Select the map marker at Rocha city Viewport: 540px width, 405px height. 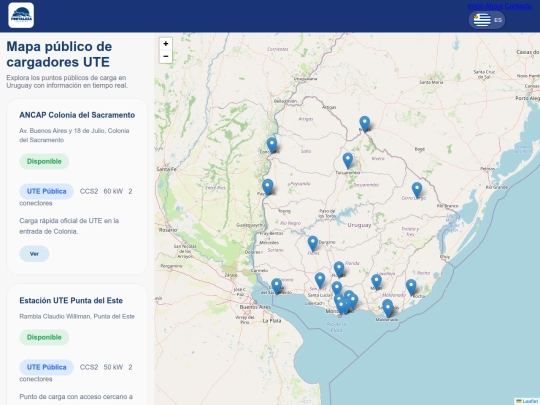click(x=411, y=288)
